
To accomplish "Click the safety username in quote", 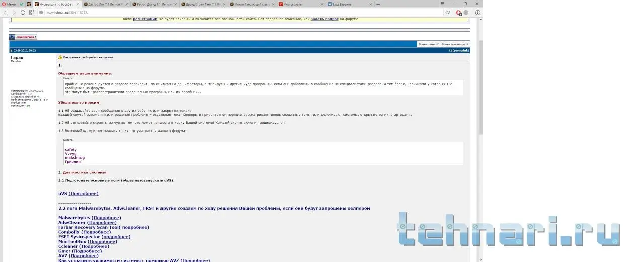I will tap(71, 150).
